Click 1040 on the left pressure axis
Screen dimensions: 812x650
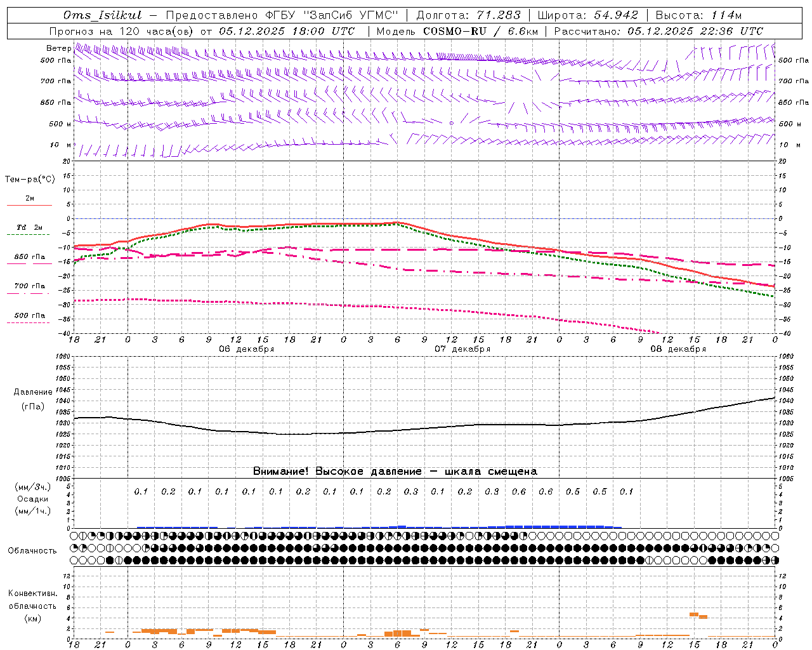tap(64, 401)
